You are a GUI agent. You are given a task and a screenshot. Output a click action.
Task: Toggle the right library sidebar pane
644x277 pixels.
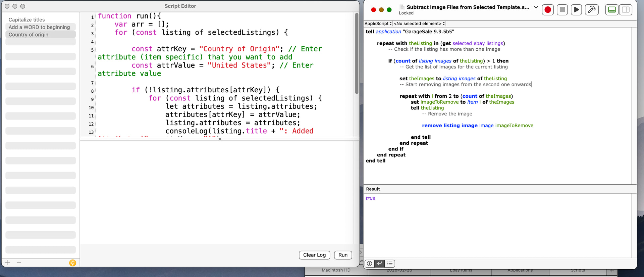626,10
